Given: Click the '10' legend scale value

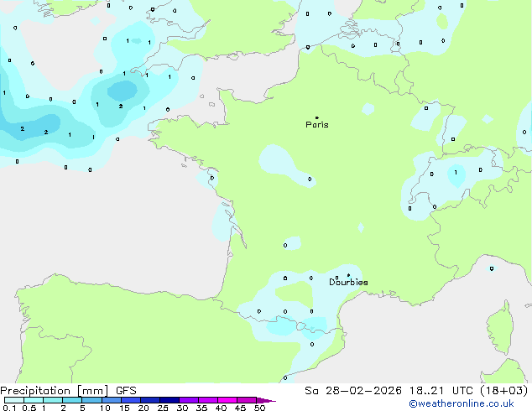Looking at the screenshot, I should [105, 408].
